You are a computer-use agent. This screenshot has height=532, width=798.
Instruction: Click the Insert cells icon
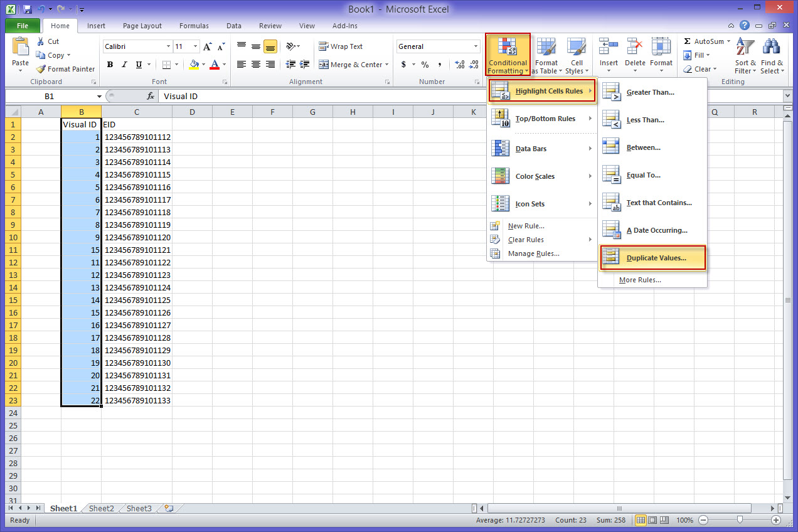(x=609, y=46)
